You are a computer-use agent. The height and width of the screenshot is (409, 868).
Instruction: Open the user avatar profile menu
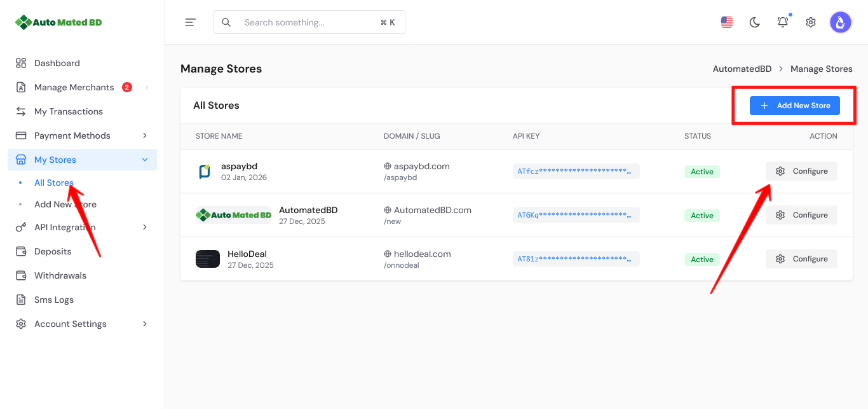(x=840, y=22)
